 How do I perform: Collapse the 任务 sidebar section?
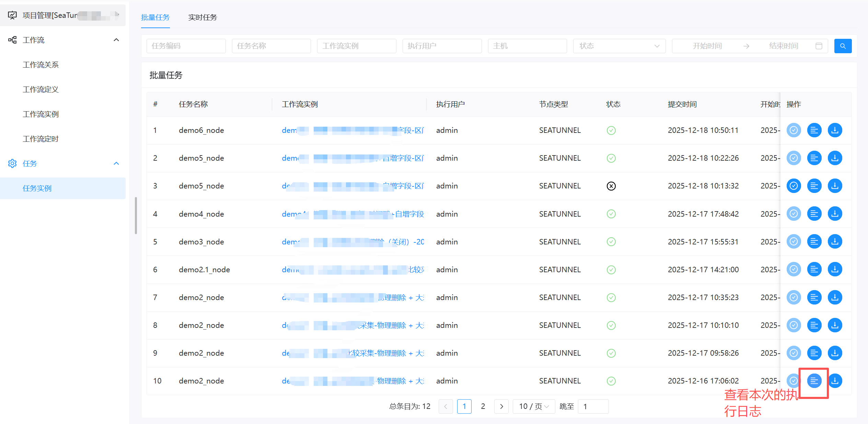116,163
